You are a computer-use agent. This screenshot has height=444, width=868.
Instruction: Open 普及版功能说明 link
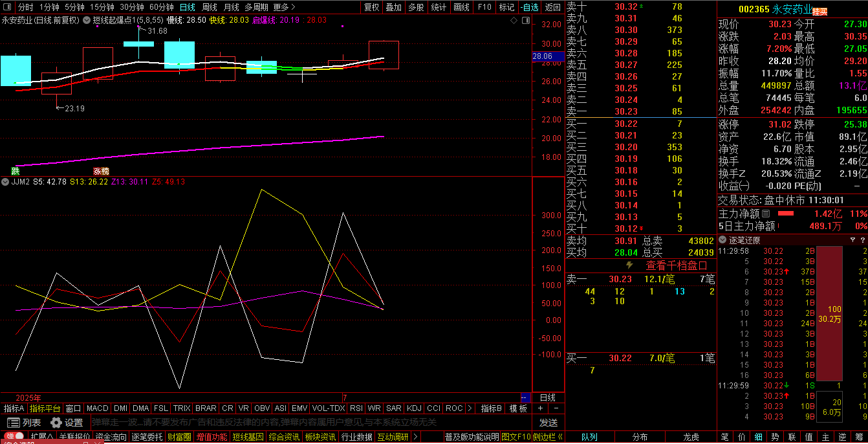[472, 437]
